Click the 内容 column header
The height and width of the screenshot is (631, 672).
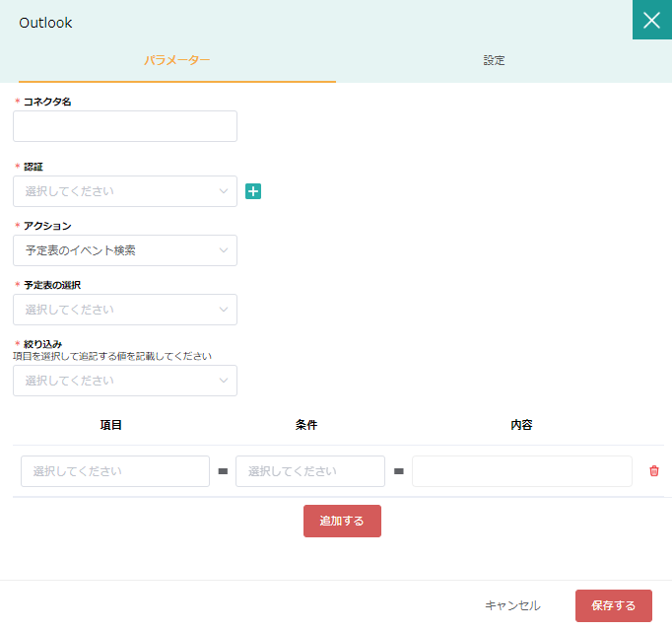521,425
